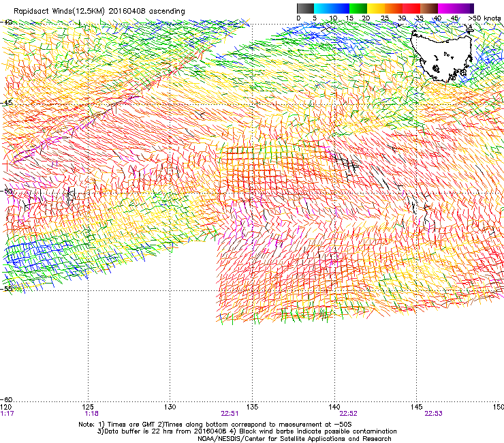Click the yellow 20-25 knots legend color
This screenshot has width=504, height=443.
pyautogui.click(x=376, y=8)
